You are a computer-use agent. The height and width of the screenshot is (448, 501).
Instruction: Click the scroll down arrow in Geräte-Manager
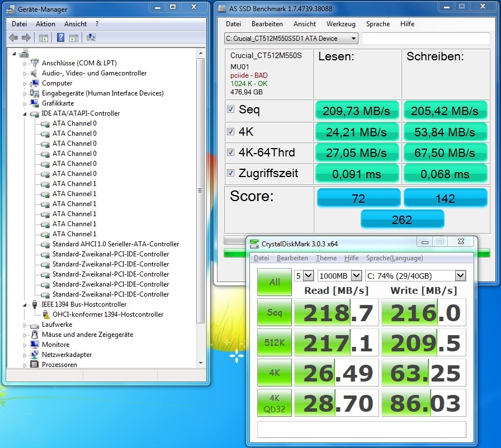tap(201, 363)
